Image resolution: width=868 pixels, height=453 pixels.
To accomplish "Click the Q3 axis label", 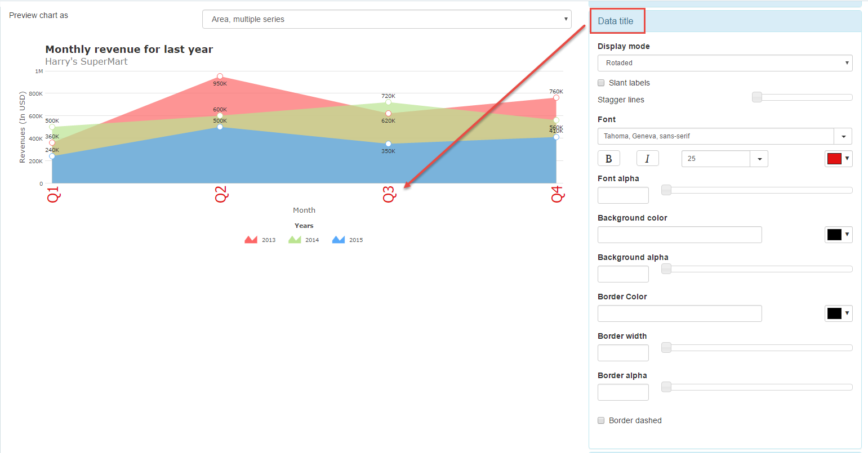I will (389, 195).
